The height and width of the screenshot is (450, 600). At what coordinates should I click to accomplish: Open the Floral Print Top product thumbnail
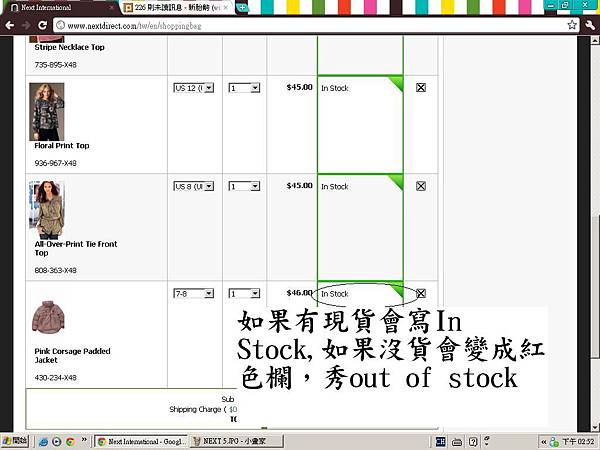(x=47, y=112)
